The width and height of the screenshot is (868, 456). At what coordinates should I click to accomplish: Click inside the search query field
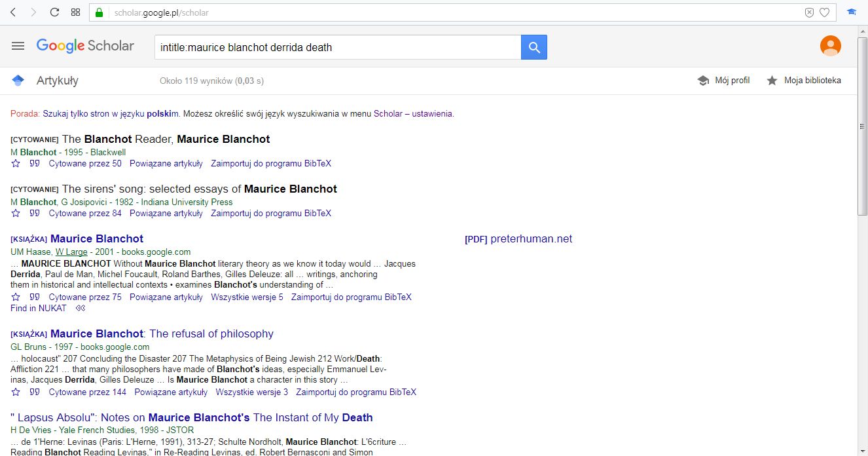click(337, 47)
